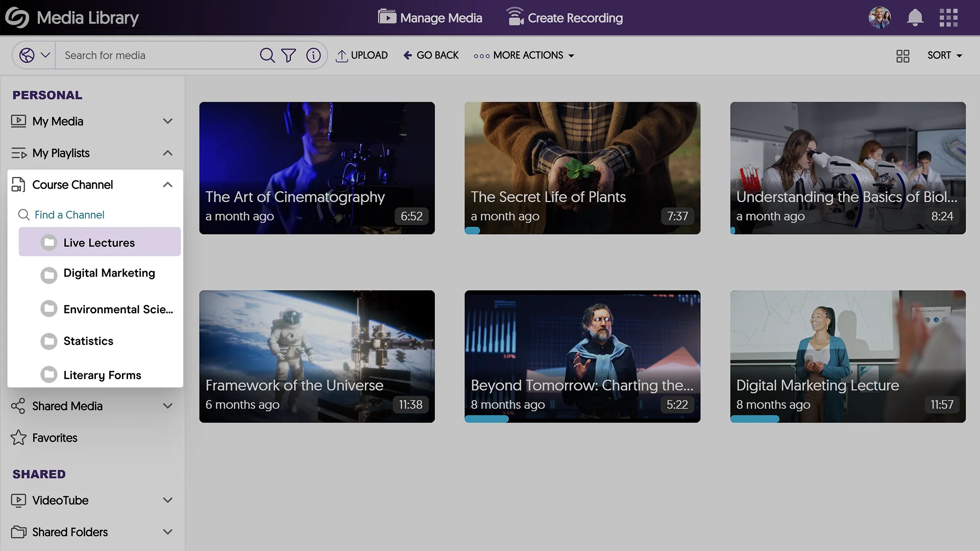Collapse the Course Channel section
The width and height of the screenshot is (980, 551).
point(167,185)
